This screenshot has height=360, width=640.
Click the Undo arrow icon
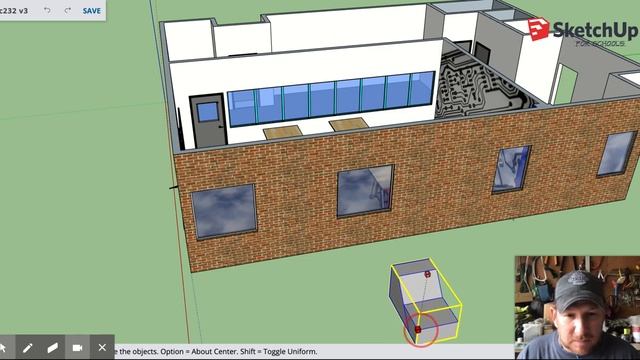tap(47, 10)
